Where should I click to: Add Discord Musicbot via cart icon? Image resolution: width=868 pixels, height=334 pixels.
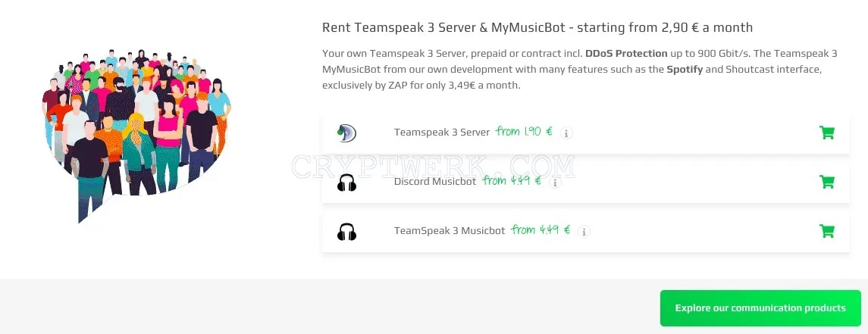[826, 182]
